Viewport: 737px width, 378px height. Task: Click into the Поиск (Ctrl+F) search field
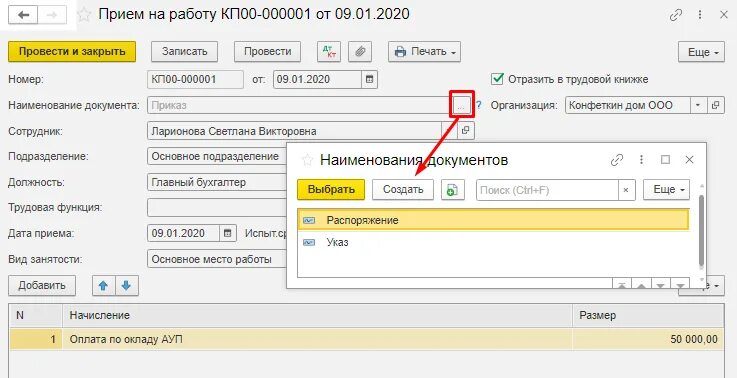(x=547, y=190)
